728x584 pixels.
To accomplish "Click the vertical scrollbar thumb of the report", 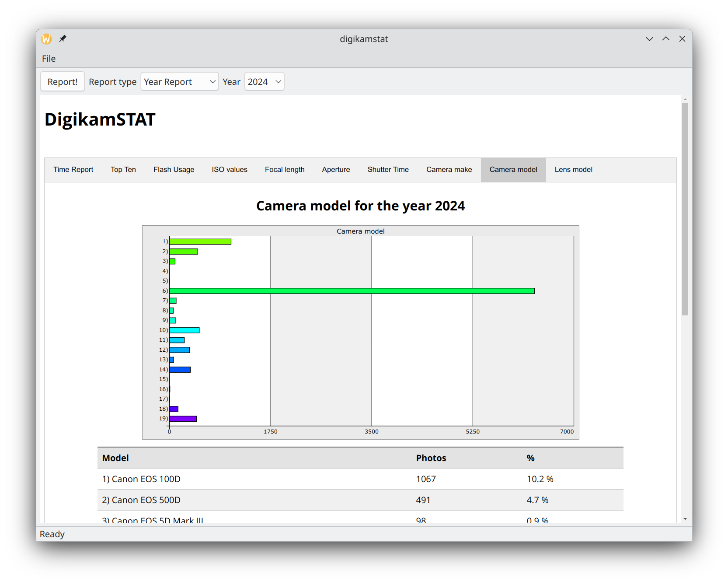I will pyautogui.click(x=685, y=209).
